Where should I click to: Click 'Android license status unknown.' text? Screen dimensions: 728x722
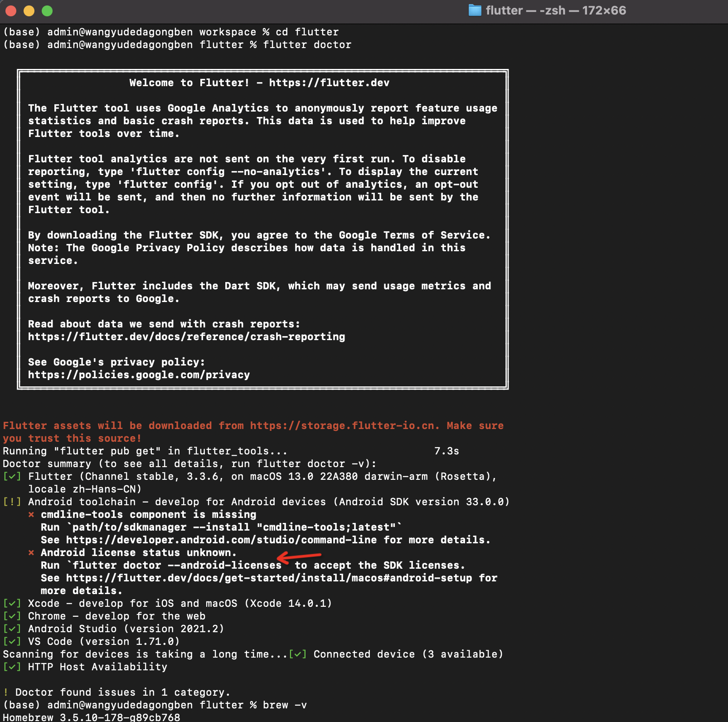pyautogui.click(x=138, y=553)
